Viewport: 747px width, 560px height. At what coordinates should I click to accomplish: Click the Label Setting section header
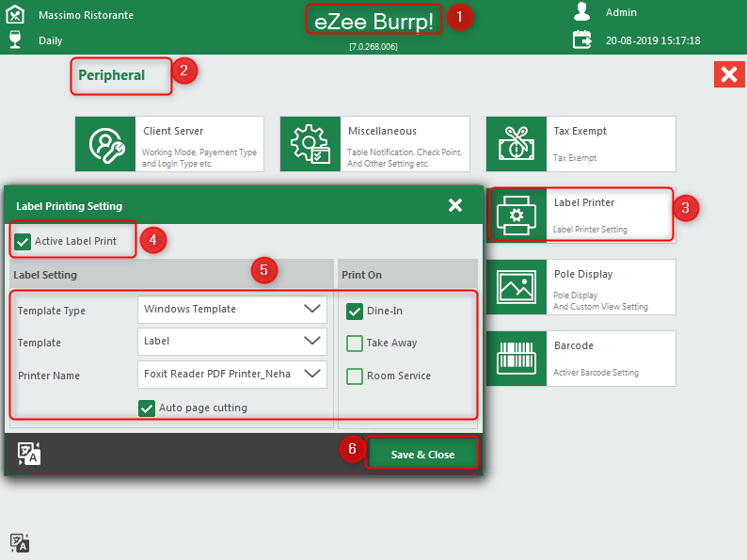click(45, 275)
